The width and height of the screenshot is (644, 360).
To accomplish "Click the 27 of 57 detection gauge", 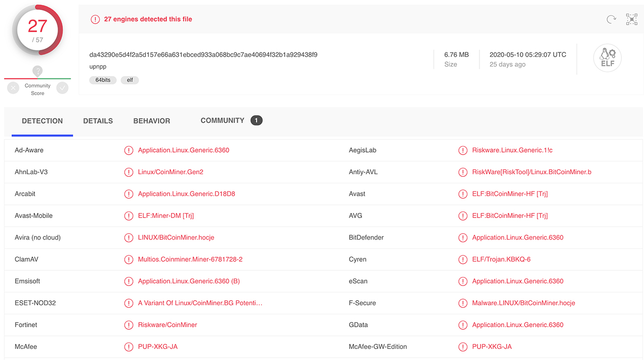I will pyautogui.click(x=38, y=30).
